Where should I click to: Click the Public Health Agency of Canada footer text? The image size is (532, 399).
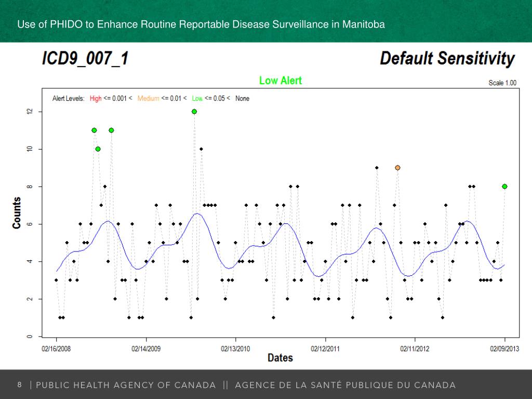126,385
